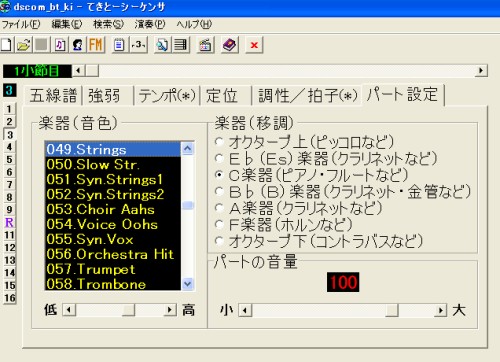Click the magnifier document search icon
Viewport: 500px width, 362px height.
coord(162,45)
